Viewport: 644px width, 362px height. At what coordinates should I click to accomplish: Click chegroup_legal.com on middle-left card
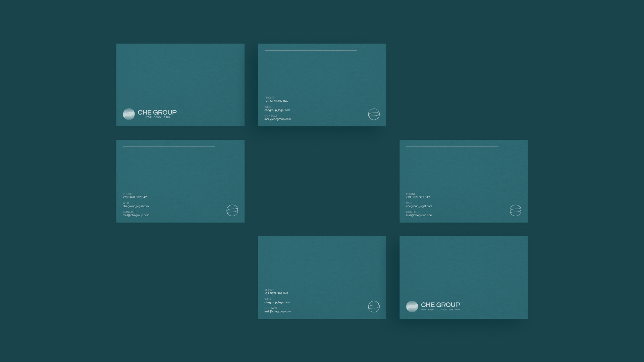click(x=136, y=206)
